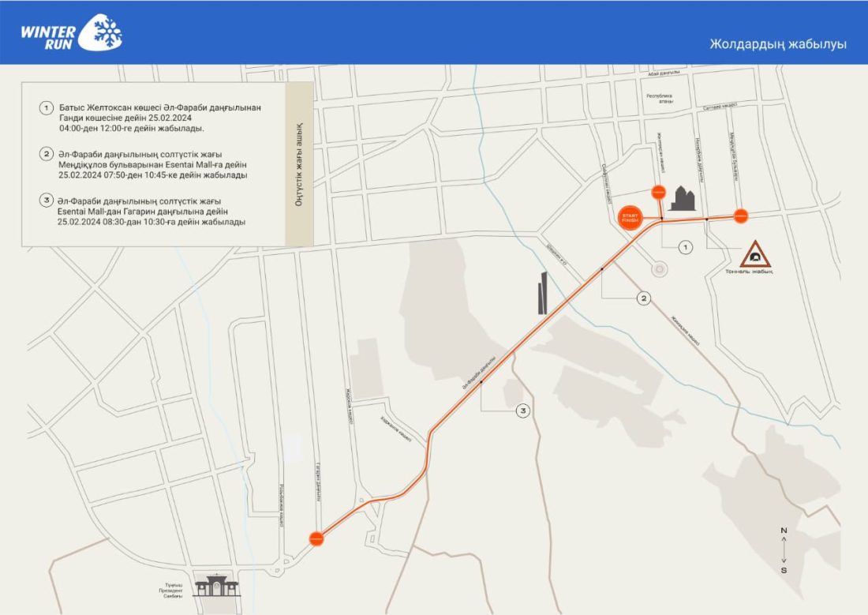Click the "Республика алаңы" map label
Screen dimensions: 868x615
click(x=659, y=99)
